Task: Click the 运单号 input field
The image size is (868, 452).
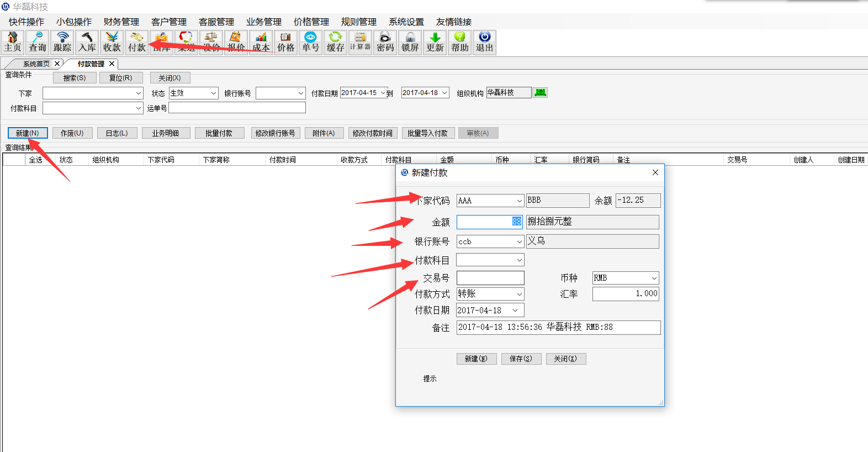Action: pos(237,108)
